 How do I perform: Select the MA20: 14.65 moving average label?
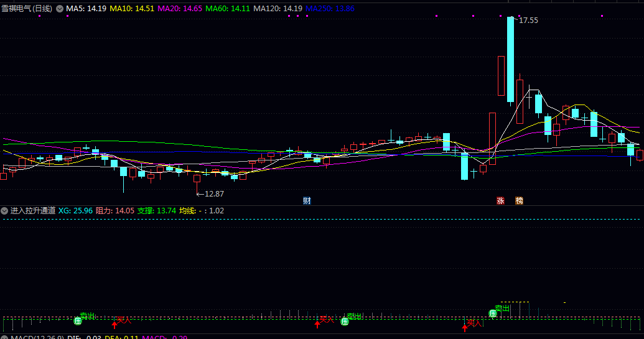[180, 9]
